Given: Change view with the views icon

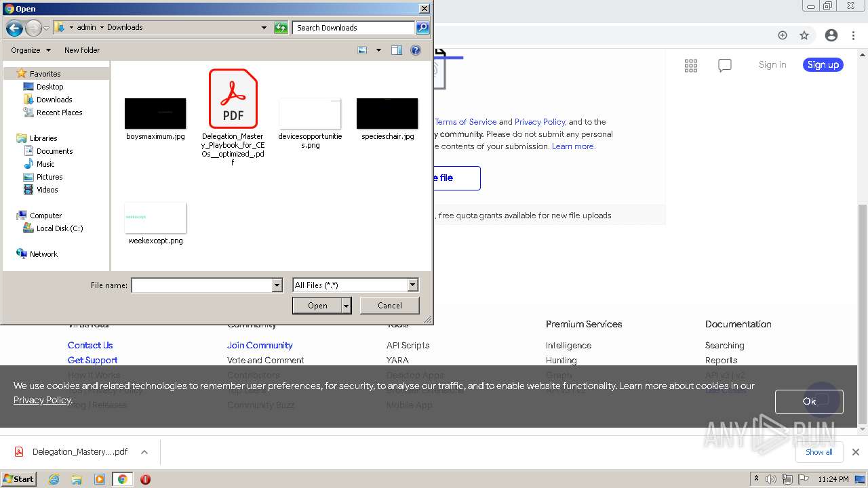Looking at the screenshot, I should (362, 50).
